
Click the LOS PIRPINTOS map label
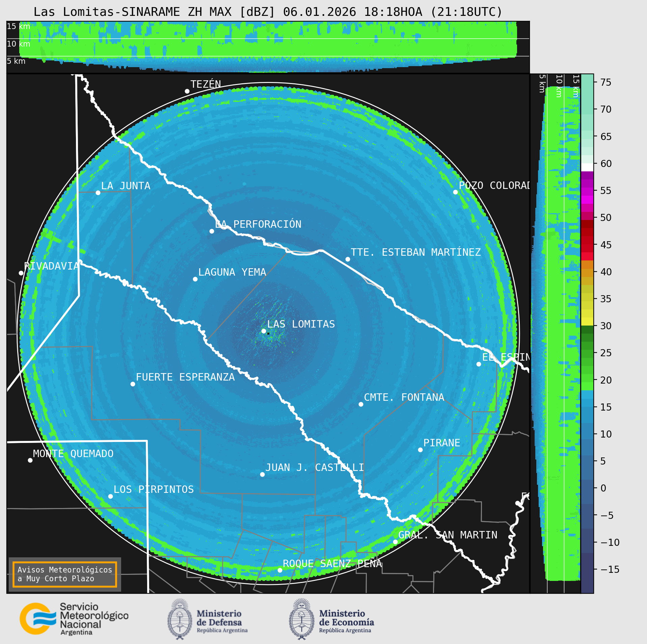154,489
